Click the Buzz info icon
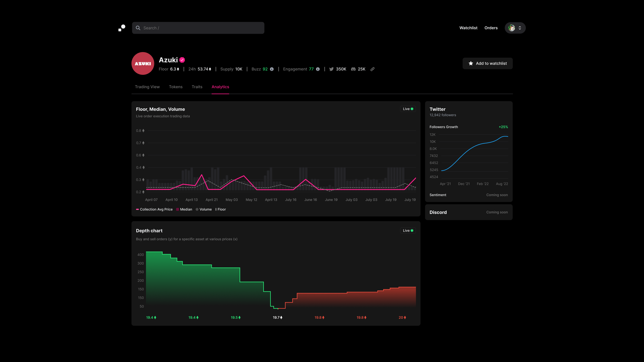Viewport: 644px width, 362px height. pyautogui.click(x=272, y=69)
